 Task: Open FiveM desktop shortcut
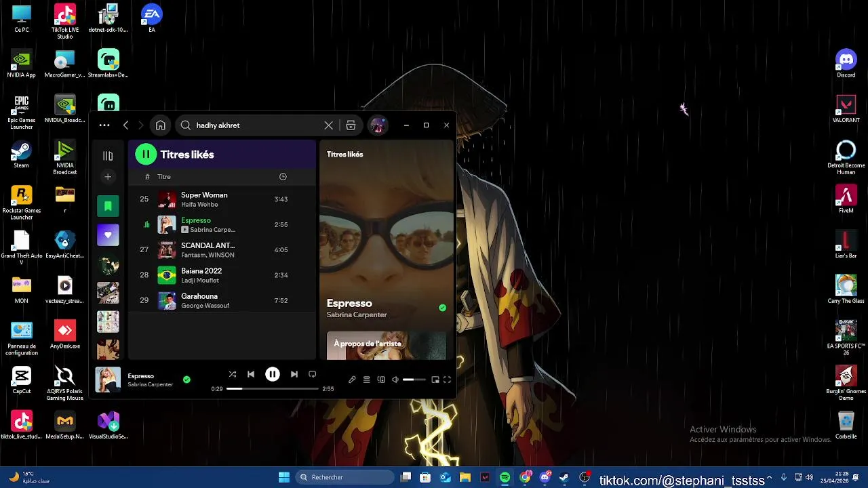846,199
